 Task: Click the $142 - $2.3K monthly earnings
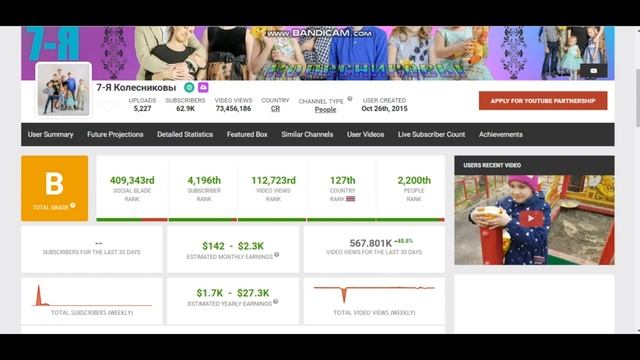233,246
